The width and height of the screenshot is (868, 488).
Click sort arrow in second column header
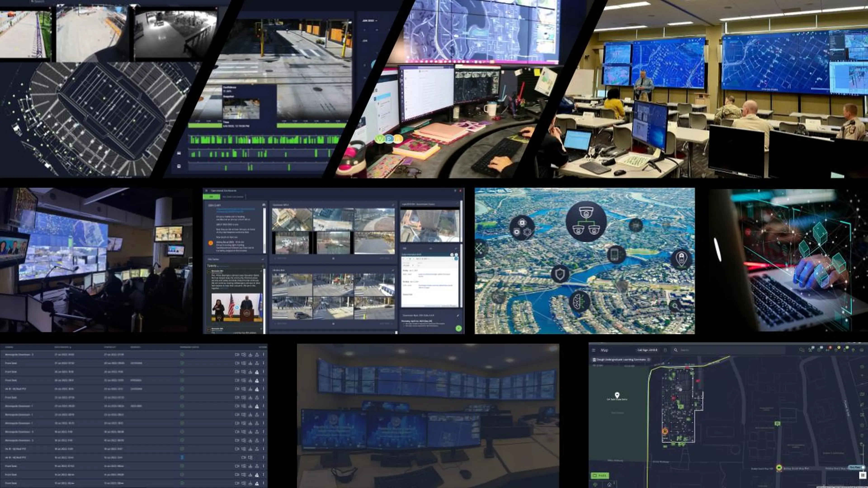[x=71, y=347]
